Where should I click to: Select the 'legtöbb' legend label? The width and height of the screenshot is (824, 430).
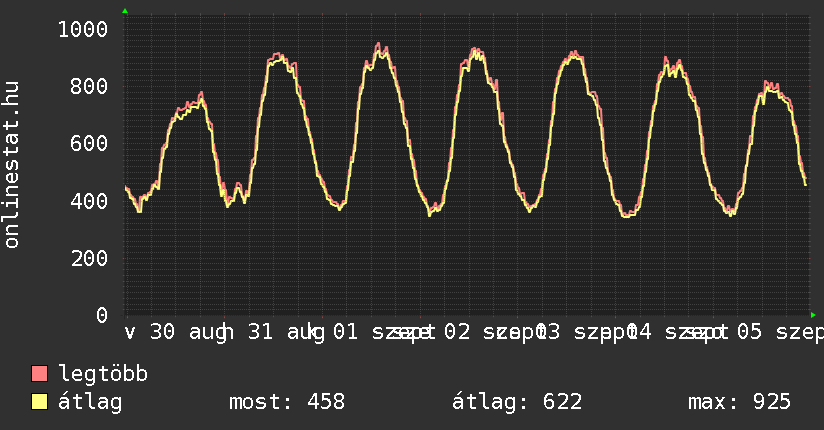tap(103, 374)
